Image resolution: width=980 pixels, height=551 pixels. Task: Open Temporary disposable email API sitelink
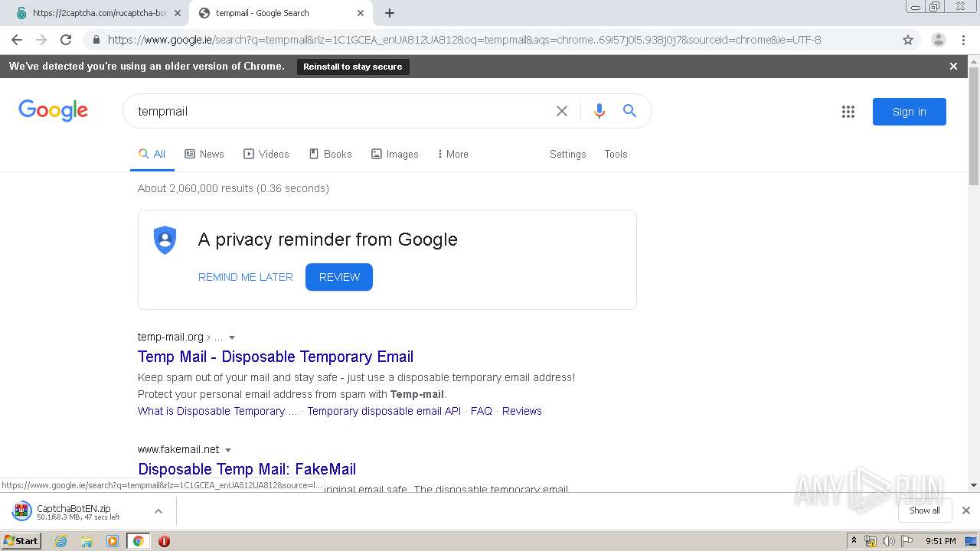coord(384,411)
